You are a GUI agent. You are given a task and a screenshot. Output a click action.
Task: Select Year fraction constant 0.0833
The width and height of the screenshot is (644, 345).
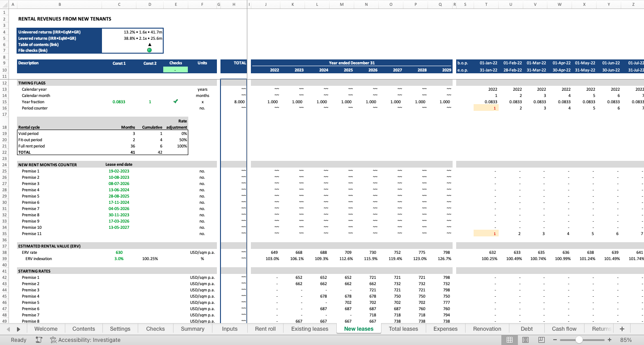point(119,102)
